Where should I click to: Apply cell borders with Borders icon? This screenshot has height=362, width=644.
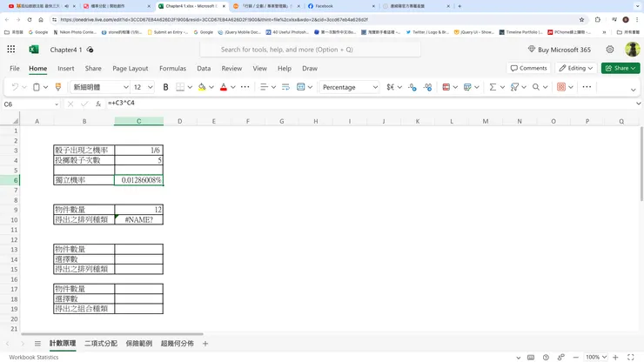pyautogui.click(x=180, y=87)
